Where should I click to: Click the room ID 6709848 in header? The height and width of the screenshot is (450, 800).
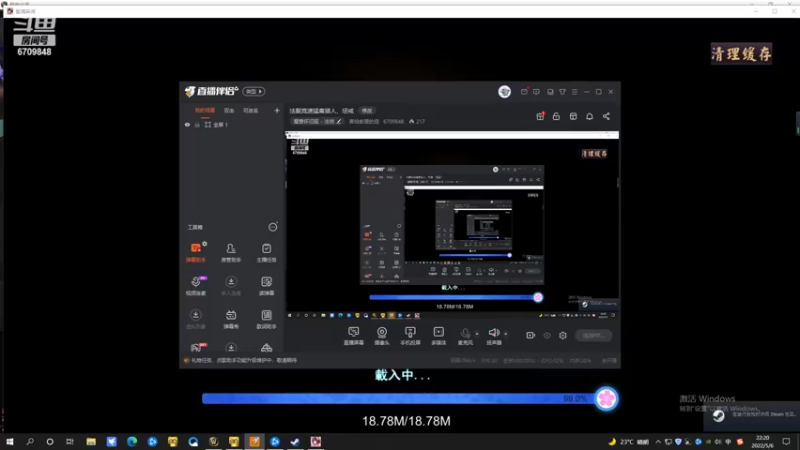[x=393, y=121]
